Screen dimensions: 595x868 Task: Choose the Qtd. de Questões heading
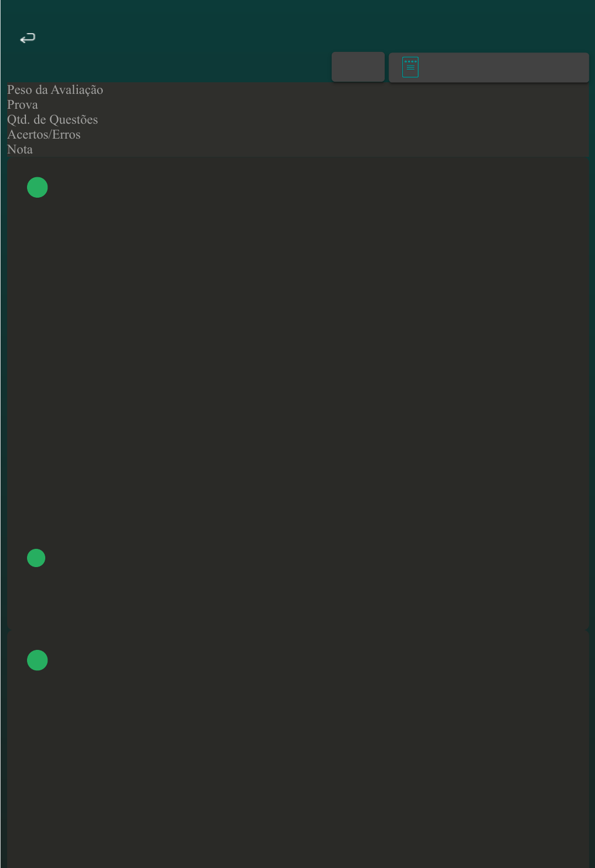pyautogui.click(x=52, y=120)
